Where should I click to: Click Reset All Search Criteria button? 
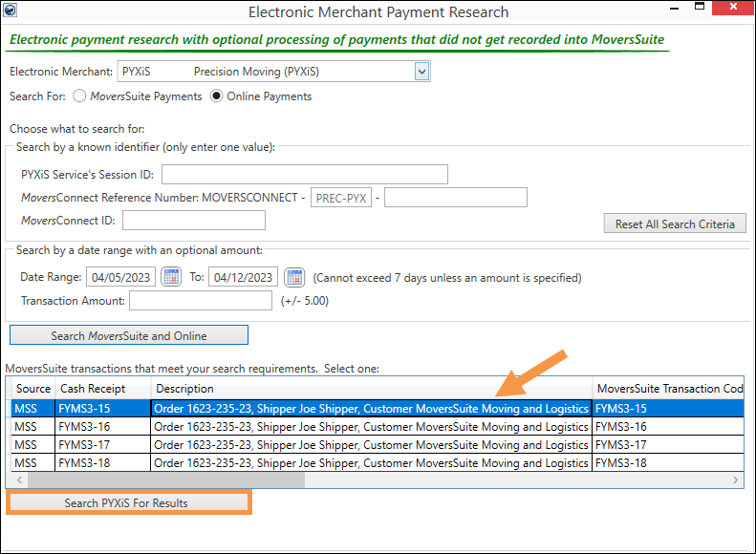tap(674, 224)
